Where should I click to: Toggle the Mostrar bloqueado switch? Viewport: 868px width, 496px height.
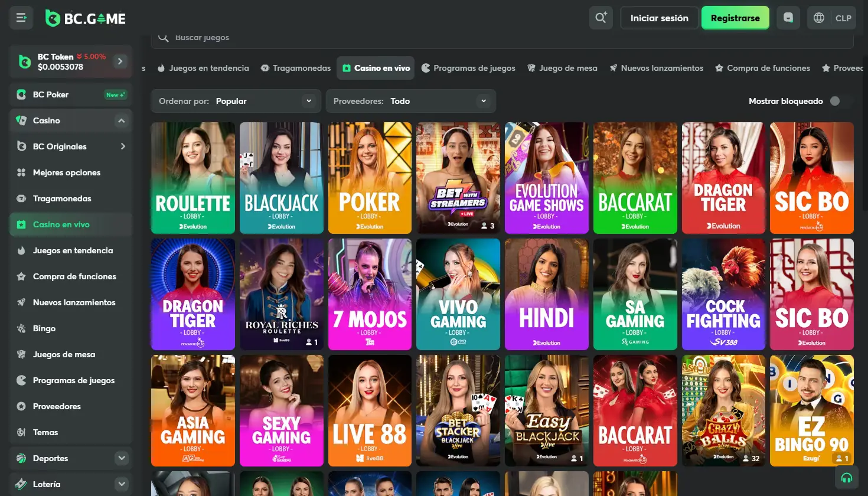click(x=839, y=101)
